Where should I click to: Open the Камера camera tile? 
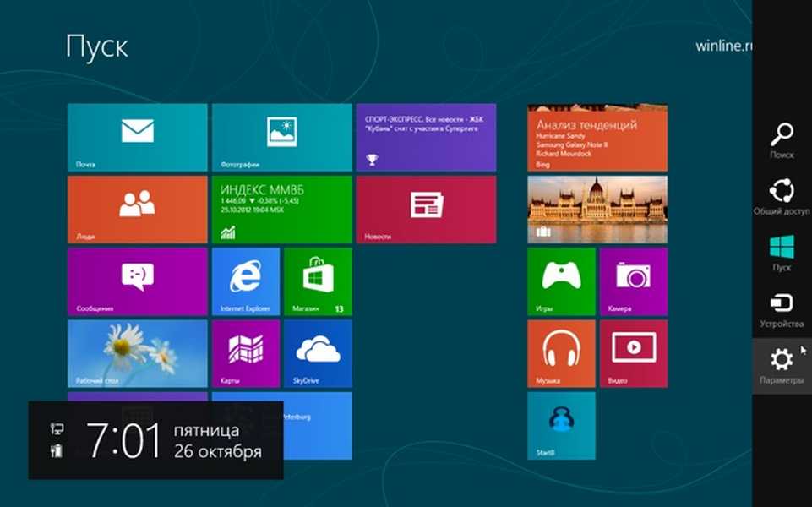634,281
